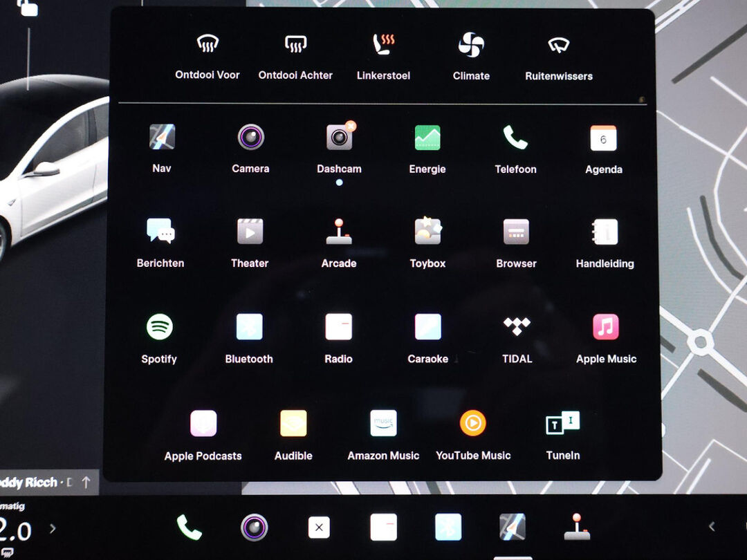Click the right chevron beside the temperature
This screenshot has width=747, height=560.
[53, 529]
